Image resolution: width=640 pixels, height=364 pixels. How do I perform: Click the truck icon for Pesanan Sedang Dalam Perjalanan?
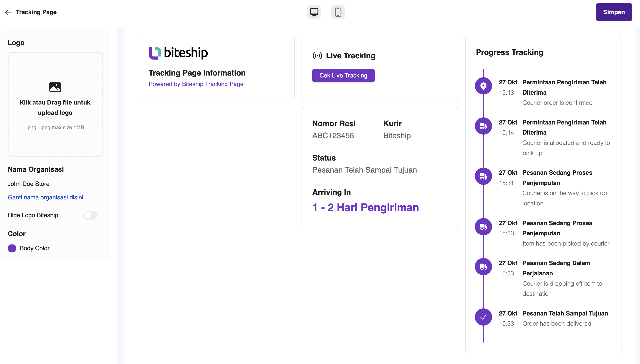[x=483, y=267]
